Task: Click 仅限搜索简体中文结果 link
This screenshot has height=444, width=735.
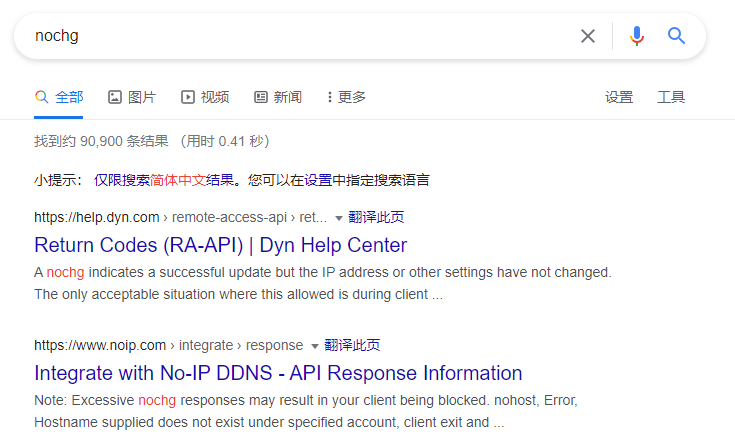Action: tap(164, 180)
